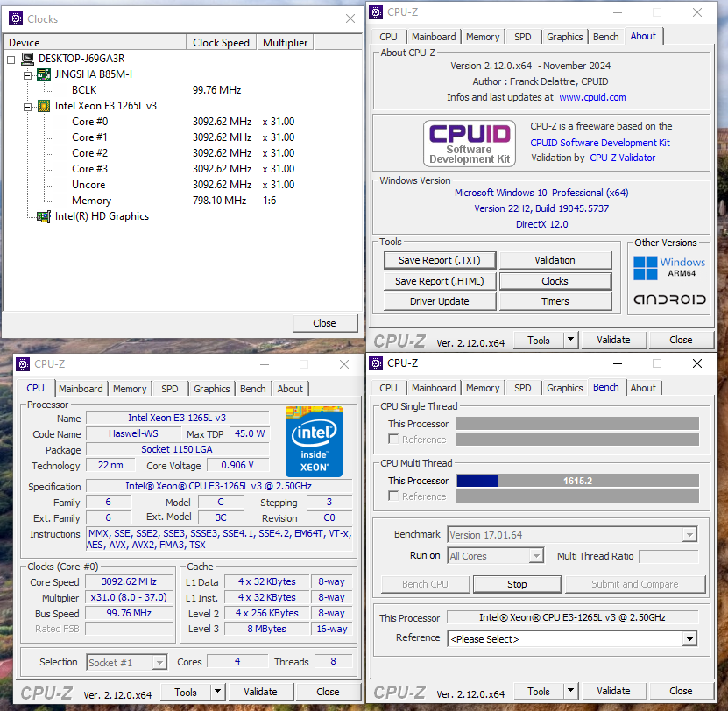728x711 pixels.
Task: Switch to Mainboard tab in About window
Action: pos(434,37)
